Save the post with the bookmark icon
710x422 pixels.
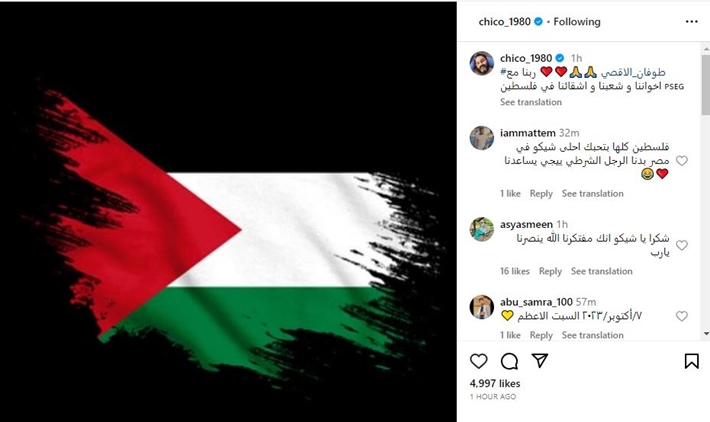click(x=691, y=361)
